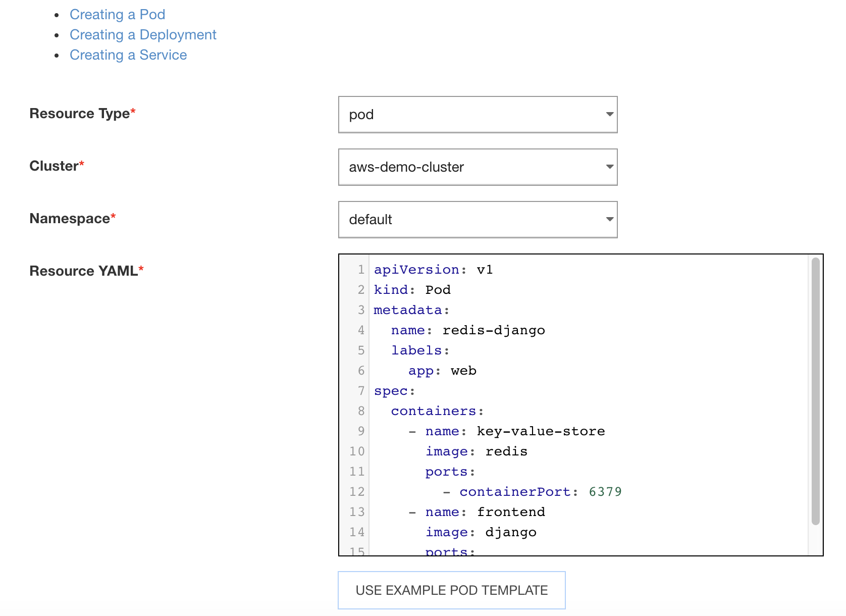
Task: Click the image: redis line
Action: click(x=476, y=451)
